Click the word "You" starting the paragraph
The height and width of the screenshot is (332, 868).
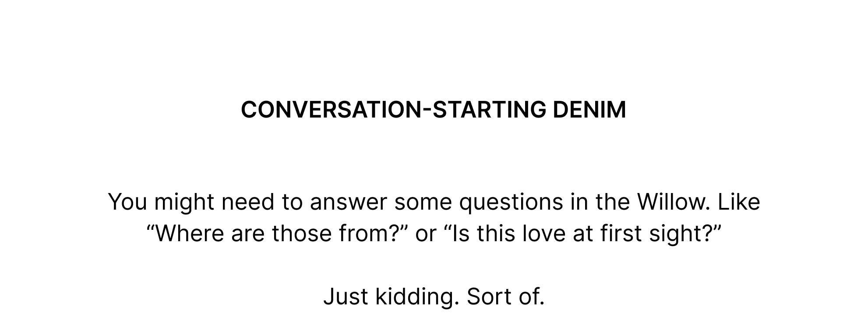127,202
